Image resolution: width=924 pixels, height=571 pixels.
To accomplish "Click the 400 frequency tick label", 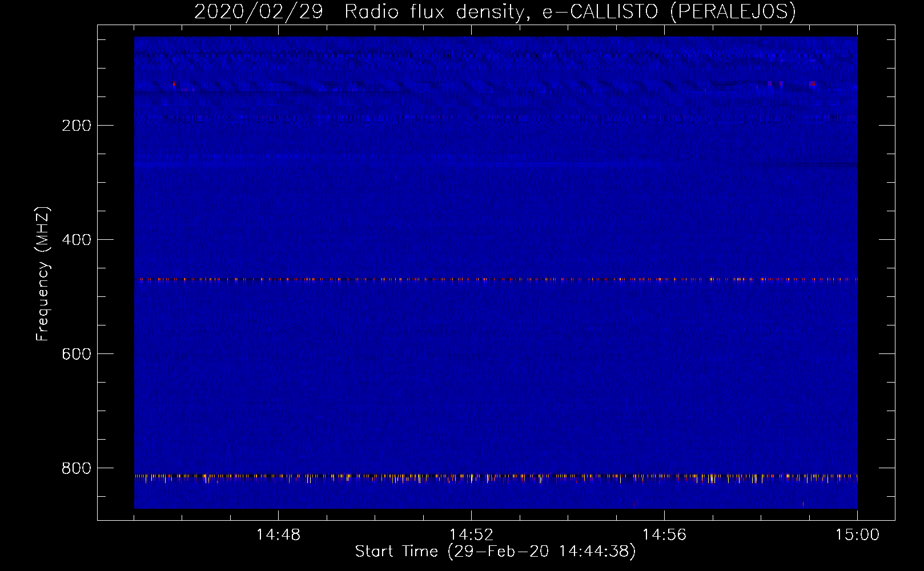I will tap(77, 240).
